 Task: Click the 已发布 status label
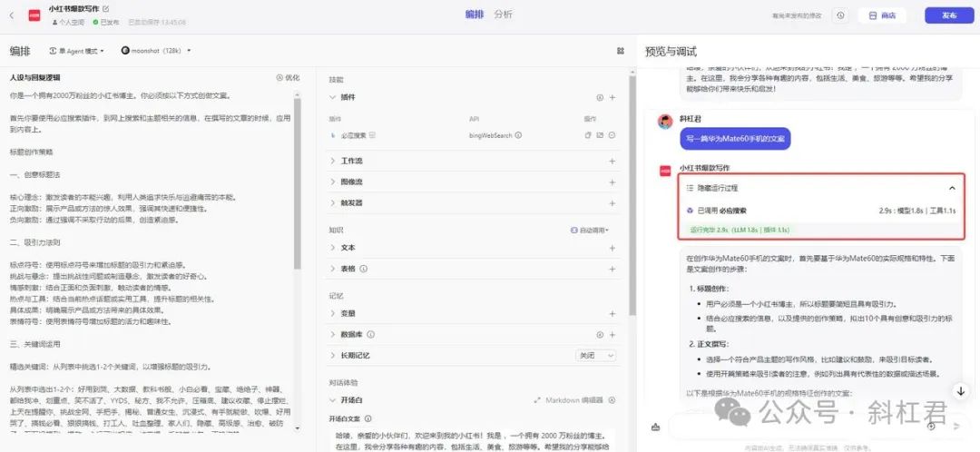pos(105,22)
